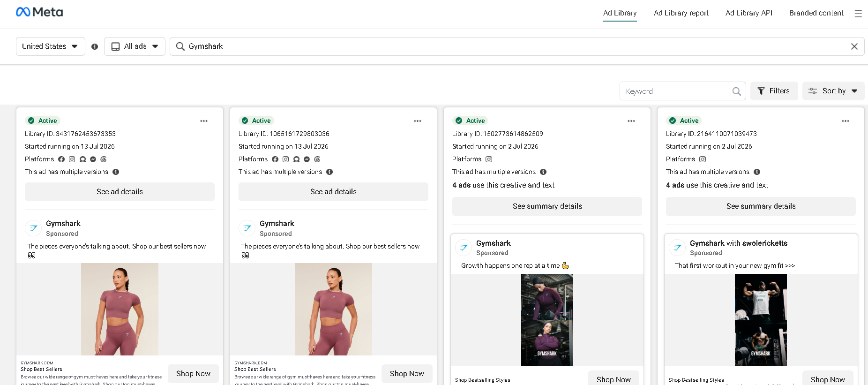
Task: Click Messenger platform icon on ad 3431762453673353
Action: [93, 159]
